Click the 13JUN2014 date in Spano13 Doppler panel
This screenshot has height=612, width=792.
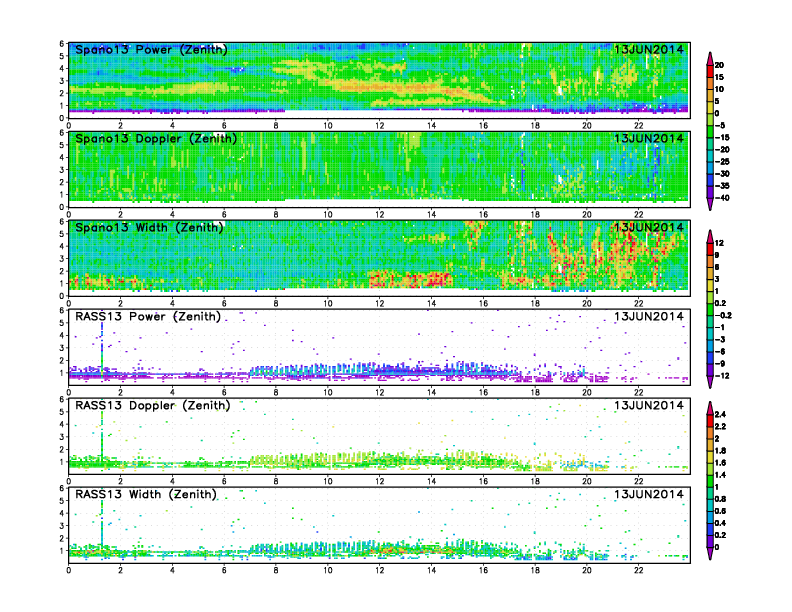click(x=649, y=138)
